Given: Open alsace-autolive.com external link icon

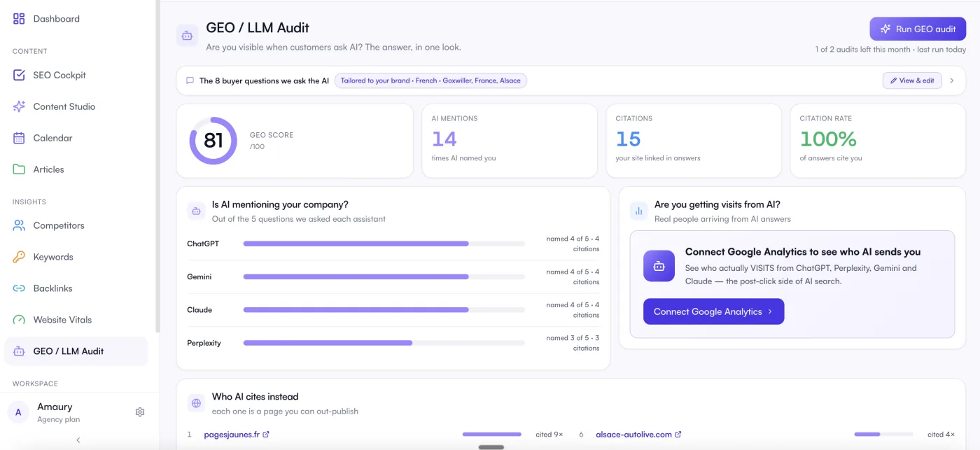Looking at the screenshot, I should tap(678, 435).
